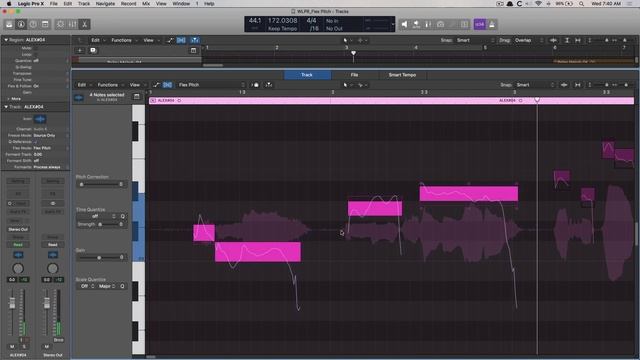Viewport: 640px width, 360px height.
Task: Open the Record menu
Action: [129, 4]
